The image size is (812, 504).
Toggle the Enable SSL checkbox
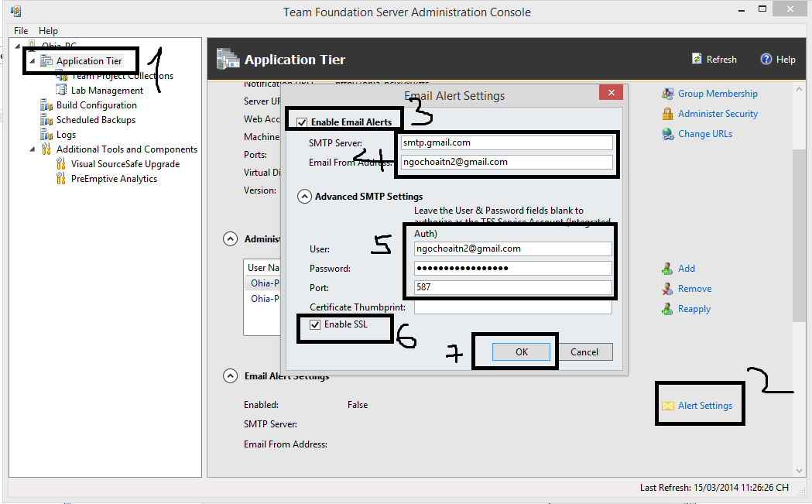tap(315, 325)
